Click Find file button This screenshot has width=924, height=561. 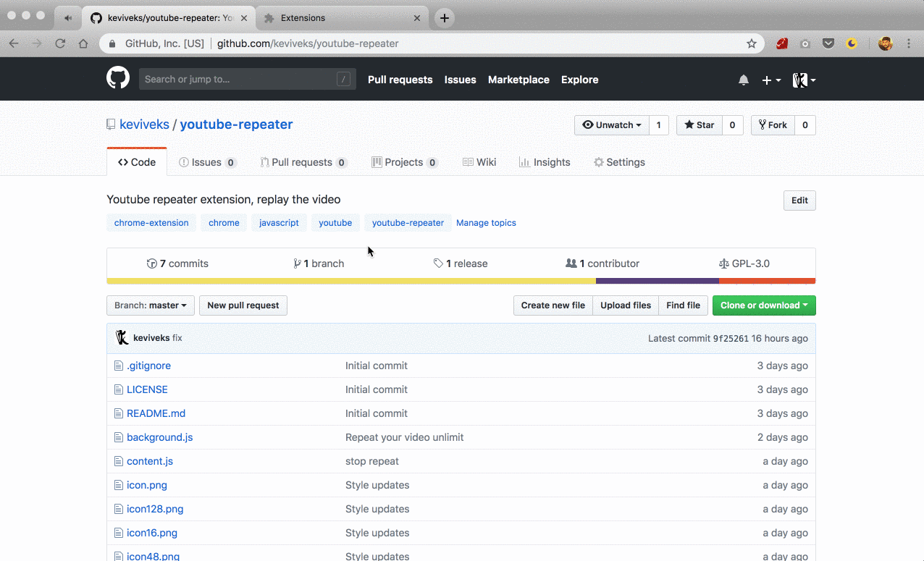tap(684, 305)
